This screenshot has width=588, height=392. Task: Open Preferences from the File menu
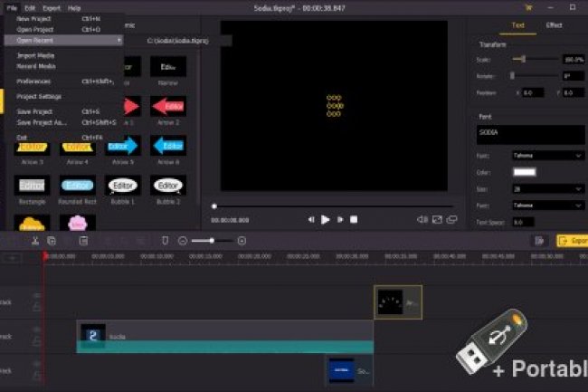point(63,81)
